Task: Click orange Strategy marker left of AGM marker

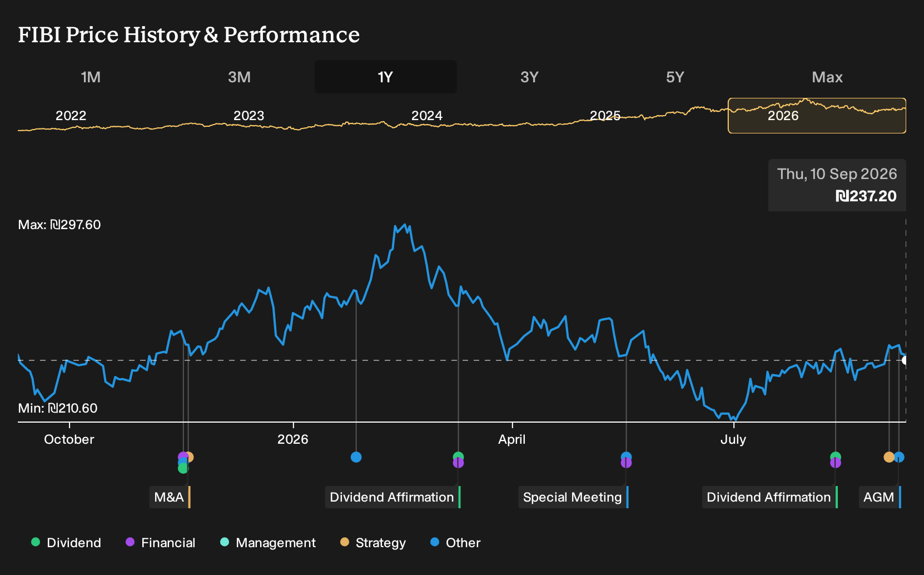Action: (889, 457)
